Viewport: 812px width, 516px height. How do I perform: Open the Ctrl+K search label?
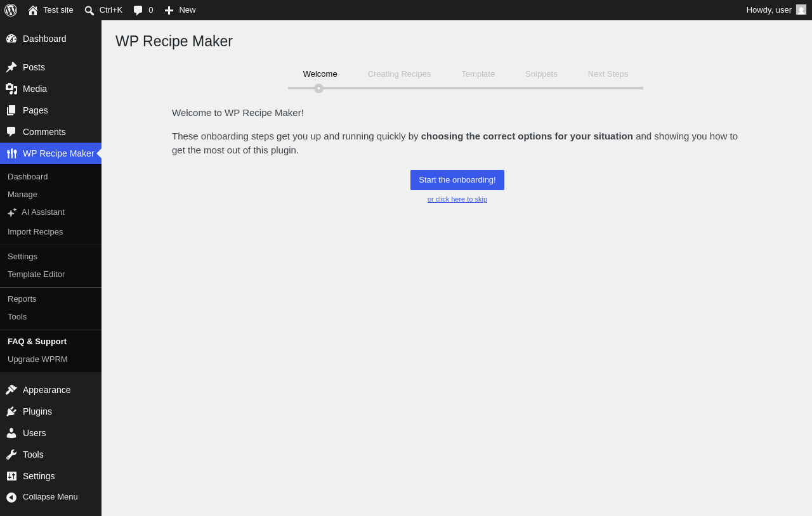(x=111, y=10)
